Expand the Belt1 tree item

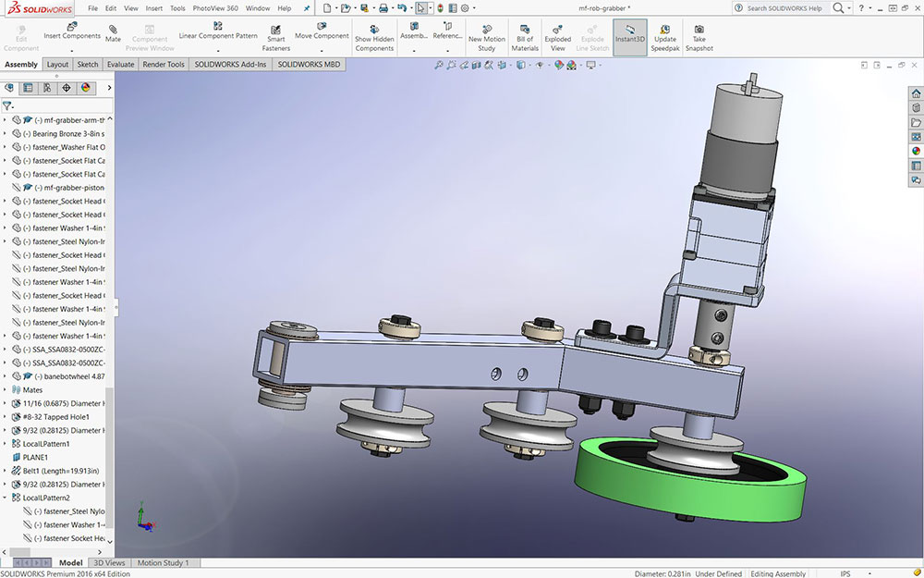pyautogui.click(x=6, y=471)
